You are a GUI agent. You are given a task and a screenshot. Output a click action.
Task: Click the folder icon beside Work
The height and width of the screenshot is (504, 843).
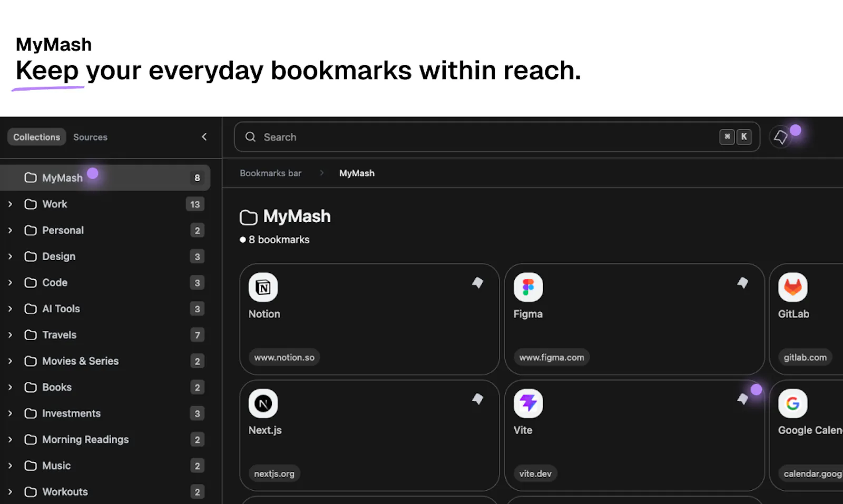tap(31, 204)
